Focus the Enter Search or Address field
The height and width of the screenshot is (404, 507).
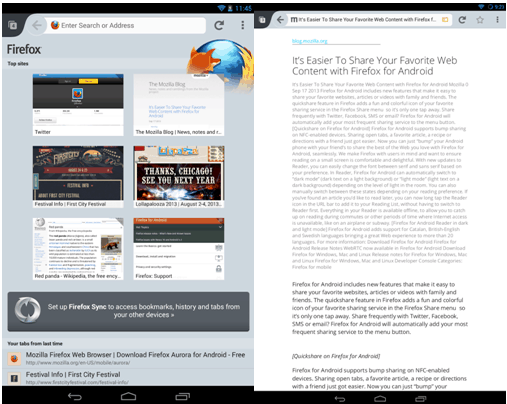[x=127, y=25]
